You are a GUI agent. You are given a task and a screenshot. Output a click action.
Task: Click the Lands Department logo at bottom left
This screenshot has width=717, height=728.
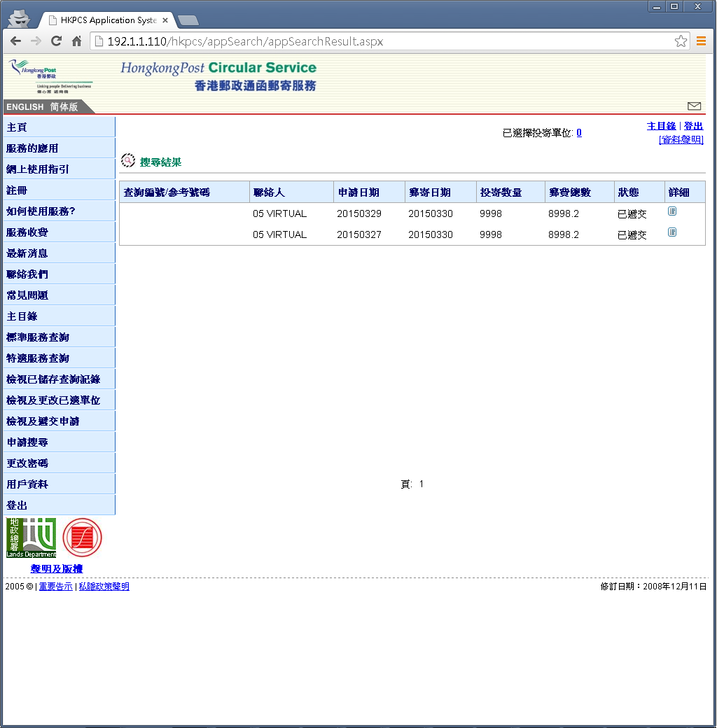(31, 538)
